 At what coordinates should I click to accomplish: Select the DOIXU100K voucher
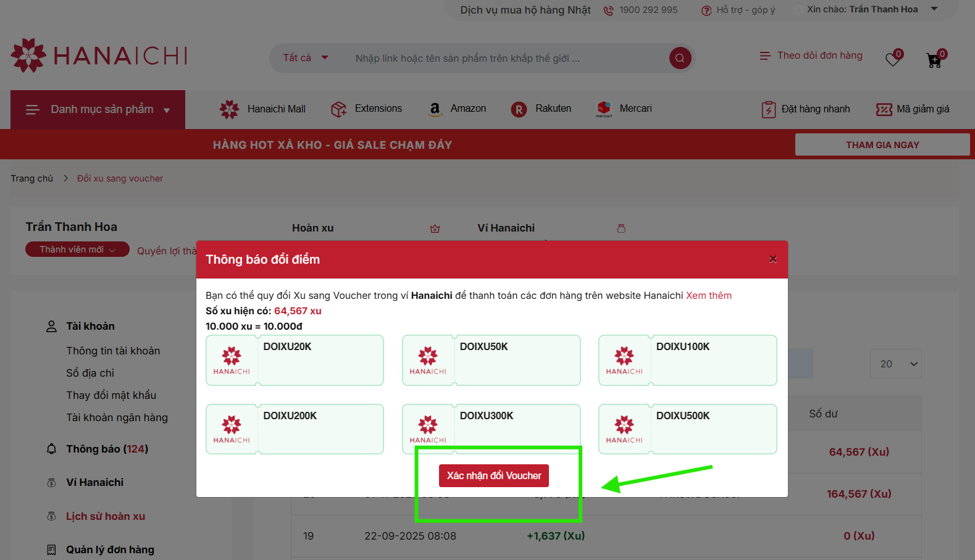[x=687, y=360]
